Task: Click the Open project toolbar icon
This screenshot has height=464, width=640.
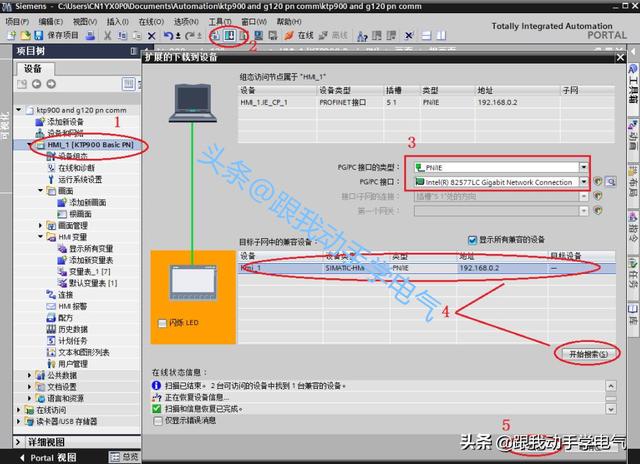Action: point(25,36)
